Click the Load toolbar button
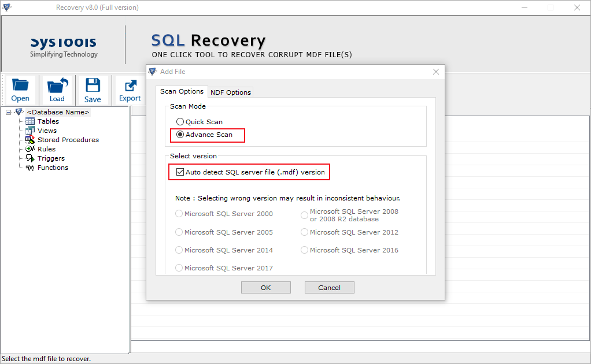This screenshot has width=591, height=364. (57, 90)
